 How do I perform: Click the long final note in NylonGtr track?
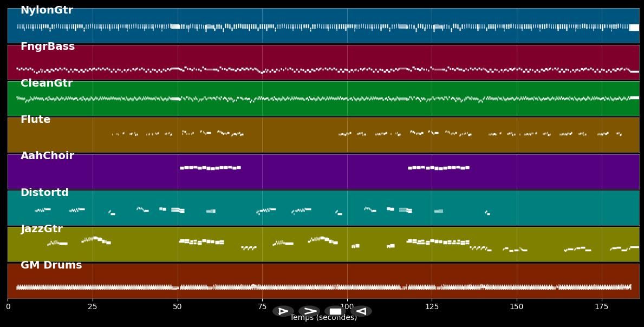point(634,28)
